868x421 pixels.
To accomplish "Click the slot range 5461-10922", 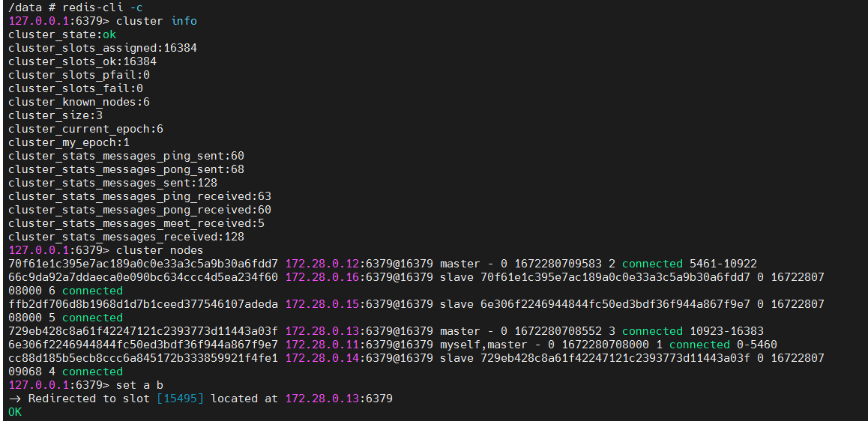I will coord(723,264).
